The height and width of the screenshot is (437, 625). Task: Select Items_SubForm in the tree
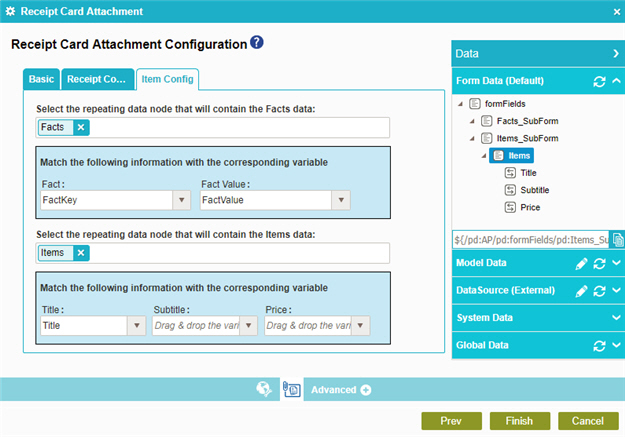527,138
